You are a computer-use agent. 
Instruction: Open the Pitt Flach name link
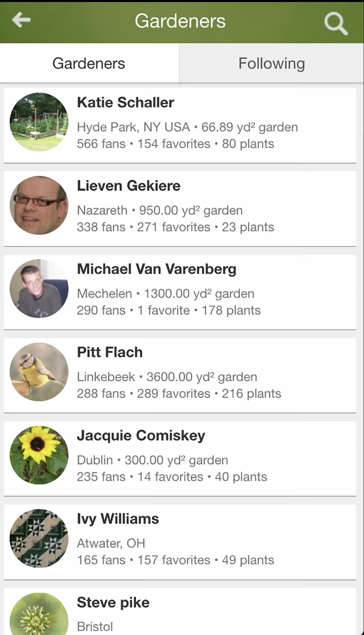coord(110,352)
